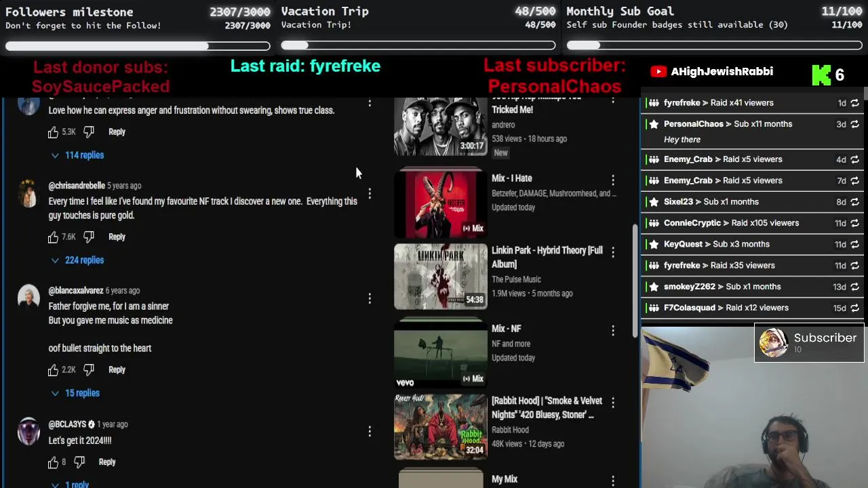Open the hip hop mixtape video thumbnail
This screenshot has height=488, width=868.
pyautogui.click(x=441, y=127)
